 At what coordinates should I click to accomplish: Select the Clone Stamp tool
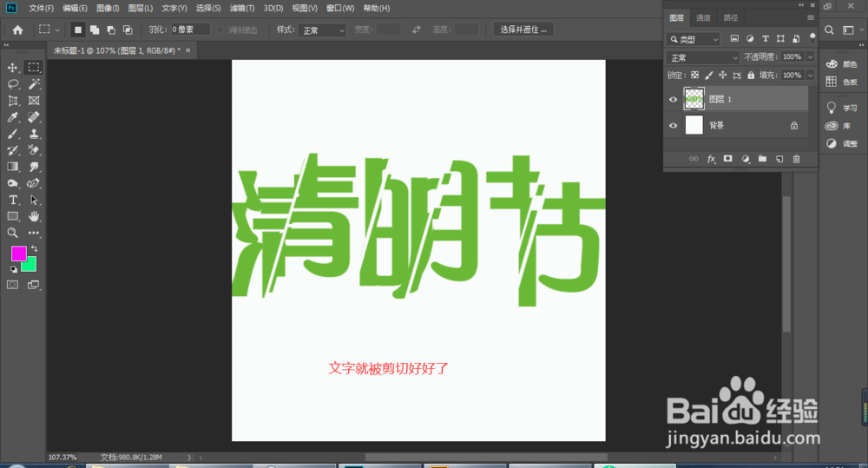click(34, 134)
